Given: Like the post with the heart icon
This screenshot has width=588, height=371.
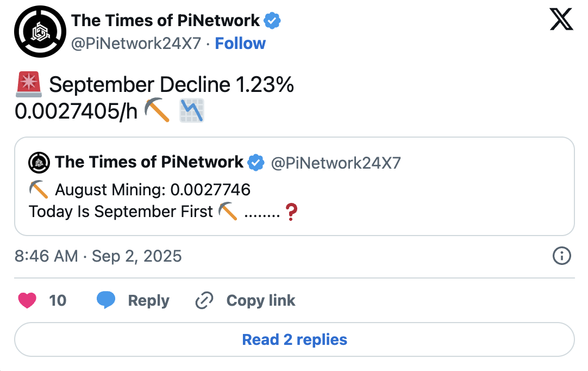Looking at the screenshot, I should point(27,300).
